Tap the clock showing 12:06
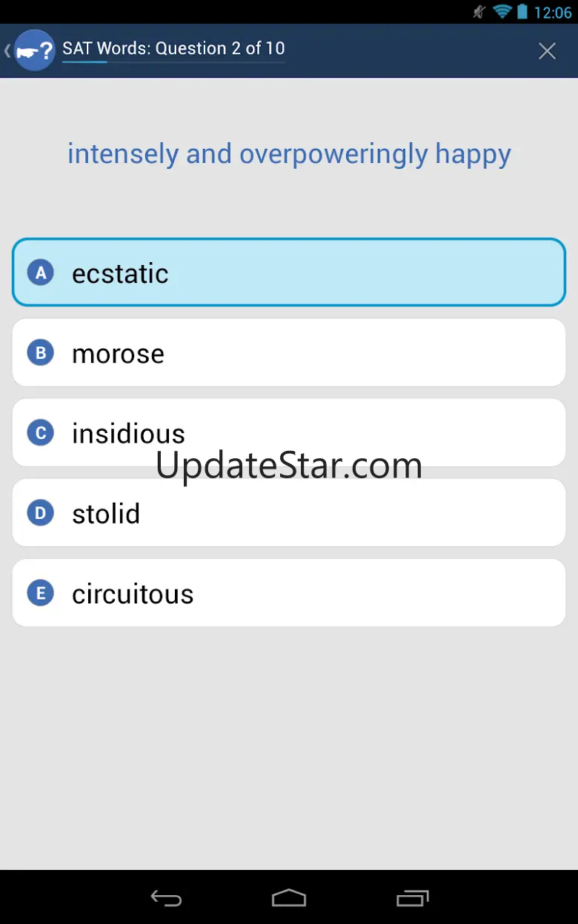 tap(553, 13)
